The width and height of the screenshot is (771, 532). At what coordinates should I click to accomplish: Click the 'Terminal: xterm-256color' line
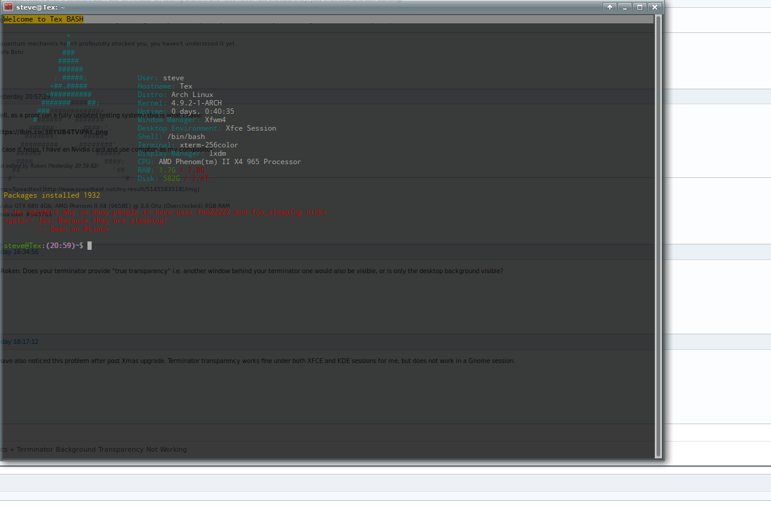point(188,145)
